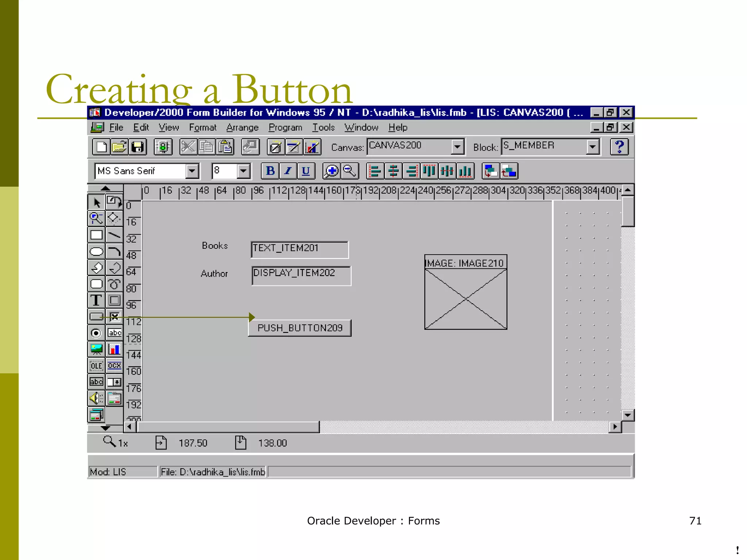The height and width of the screenshot is (560, 747).
Task: Select the big T Text tool
Action: tap(96, 300)
